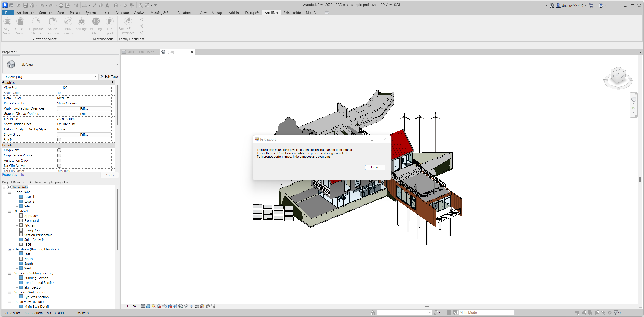This screenshot has height=317, width=644.
Task: Toggle the Crop View checkbox
Action: tap(59, 150)
